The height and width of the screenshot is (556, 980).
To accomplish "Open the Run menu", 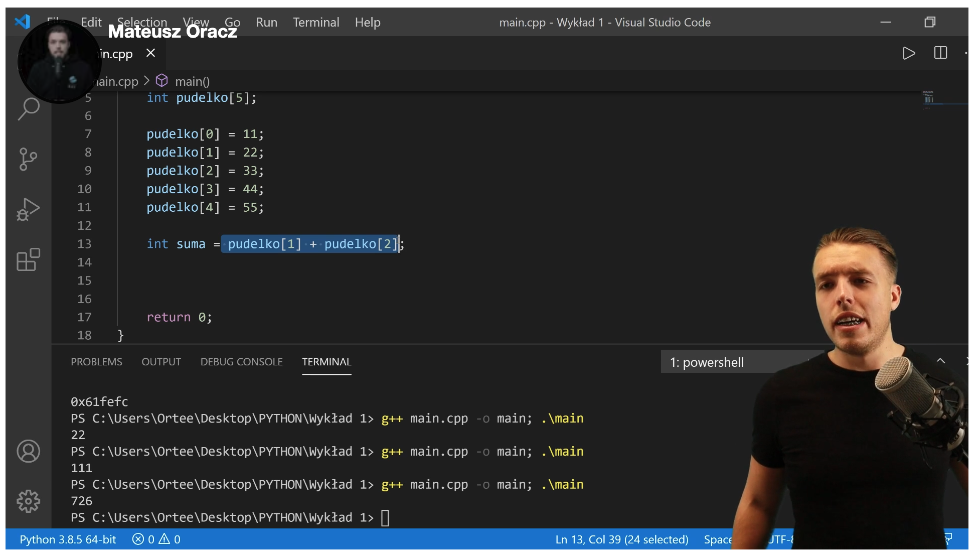I will (x=266, y=22).
